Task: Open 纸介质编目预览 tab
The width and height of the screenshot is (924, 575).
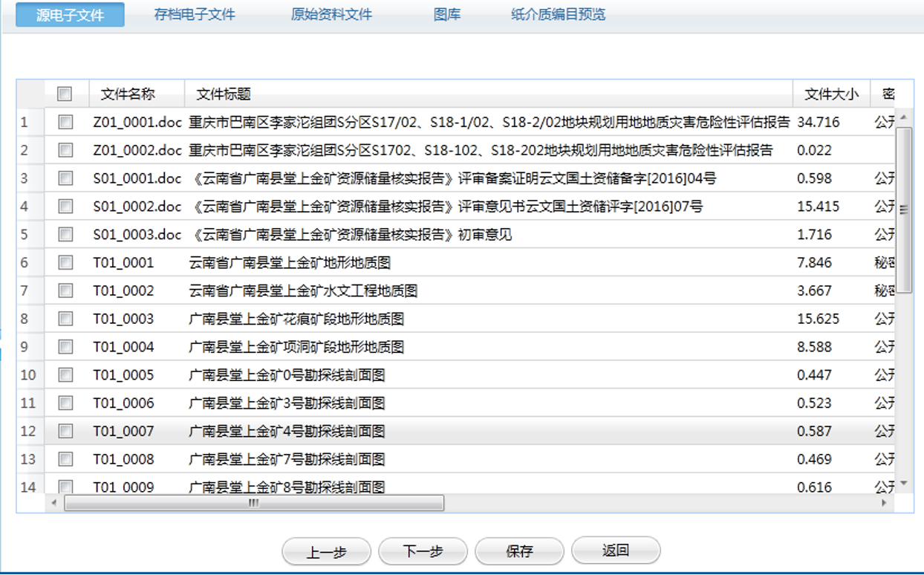Action: coord(559,15)
